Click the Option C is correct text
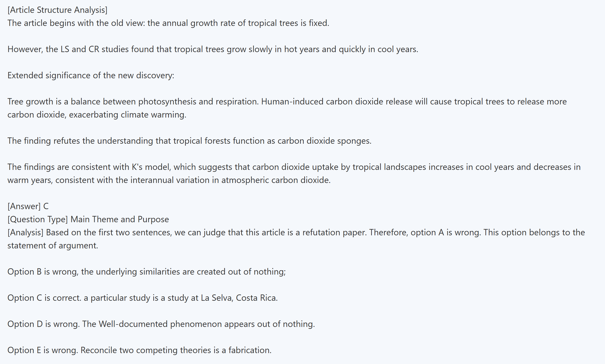 click(x=44, y=298)
